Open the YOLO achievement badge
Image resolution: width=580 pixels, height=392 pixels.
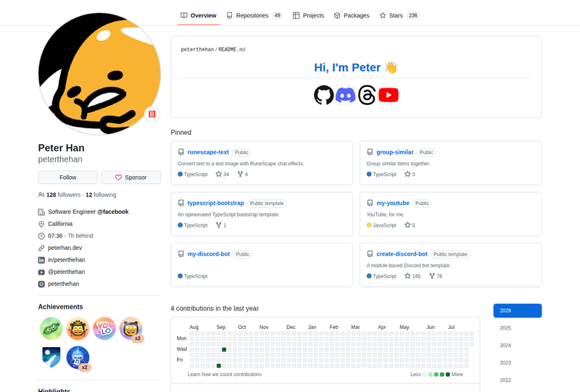tap(104, 328)
